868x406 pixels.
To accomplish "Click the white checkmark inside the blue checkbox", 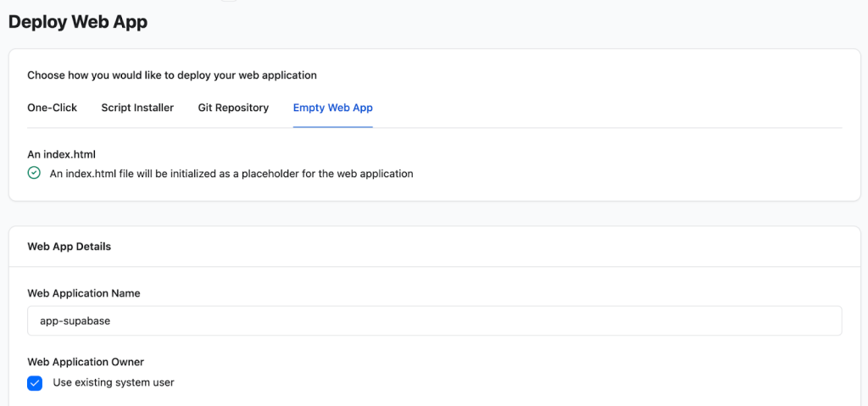I will pyautogui.click(x=35, y=383).
